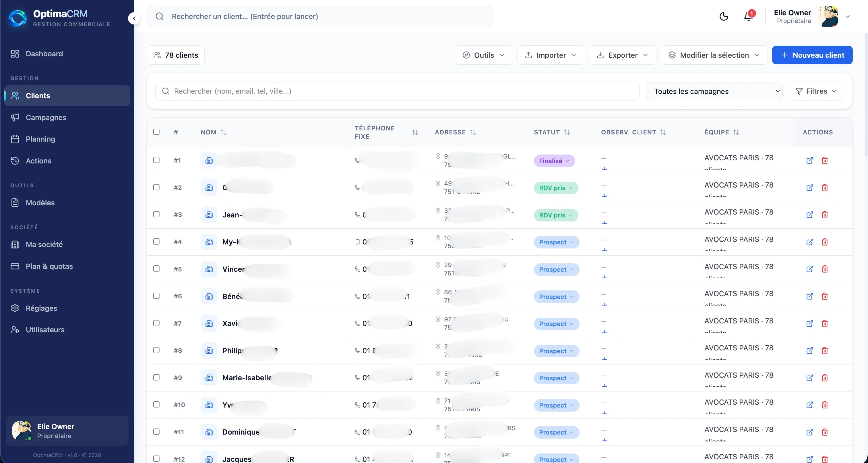Screen dimensions: 868x463
Task: Go to Dashboard in sidebar
Action: (67, 54)
